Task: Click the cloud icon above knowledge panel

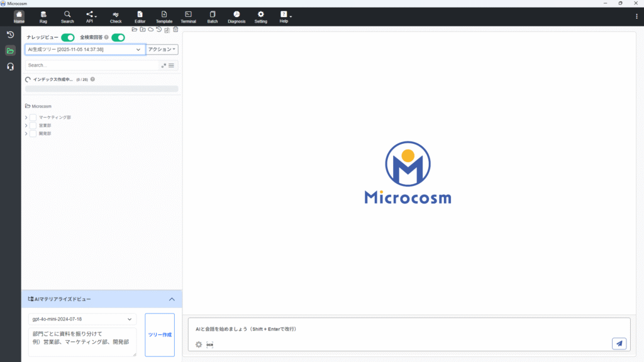Action: (151, 30)
